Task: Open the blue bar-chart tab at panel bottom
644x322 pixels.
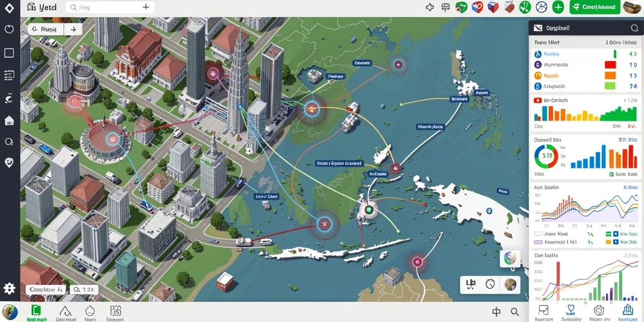Action: [627, 311]
